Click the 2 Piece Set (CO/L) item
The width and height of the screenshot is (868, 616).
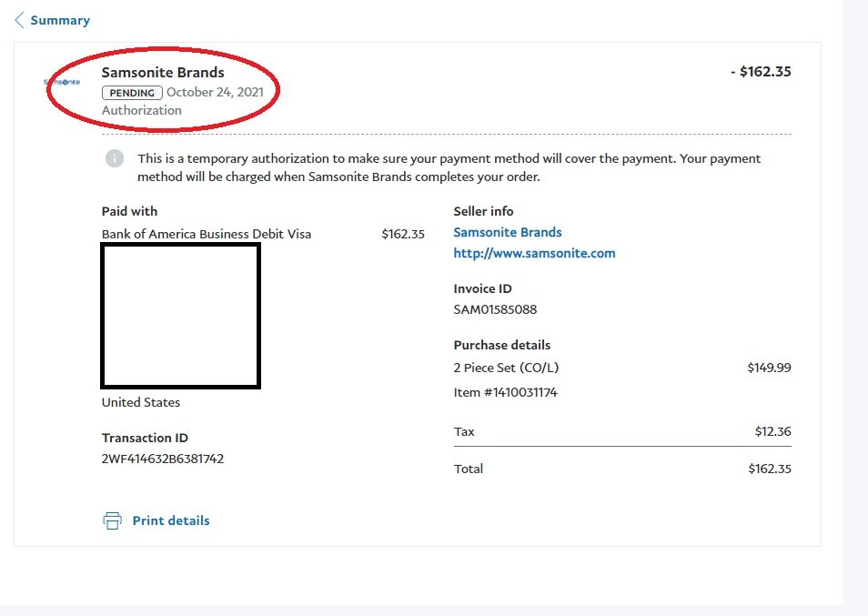tap(506, 368)
